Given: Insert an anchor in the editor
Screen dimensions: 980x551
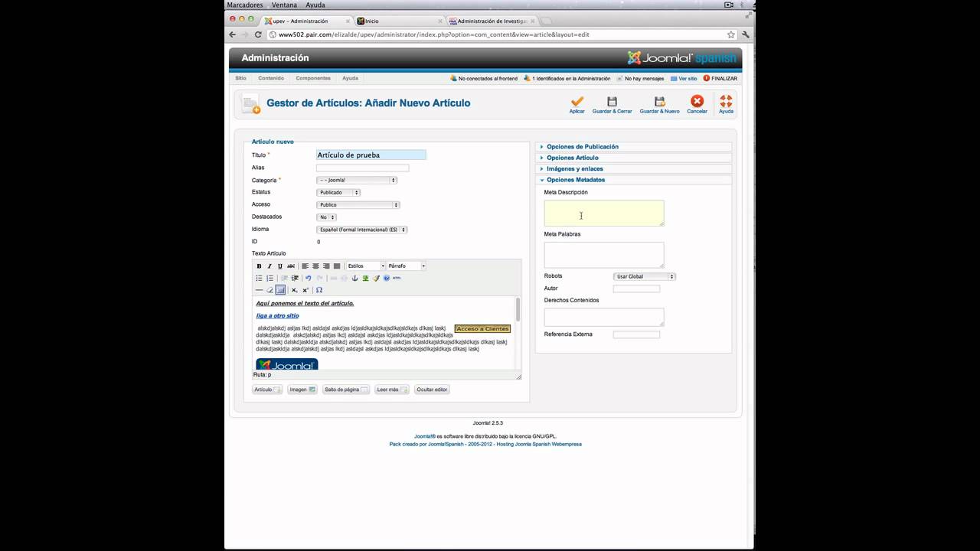Looking at the screenshot, I should [x=354, y=279].
